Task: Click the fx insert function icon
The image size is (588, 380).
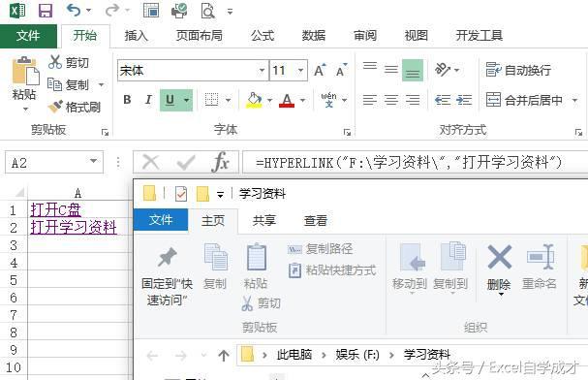Action: pos(221,162)
